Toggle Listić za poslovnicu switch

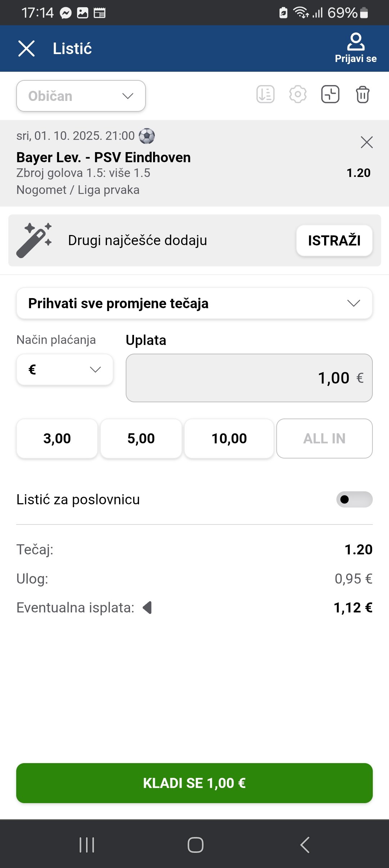pyautogui.click(x=354, y=500)
